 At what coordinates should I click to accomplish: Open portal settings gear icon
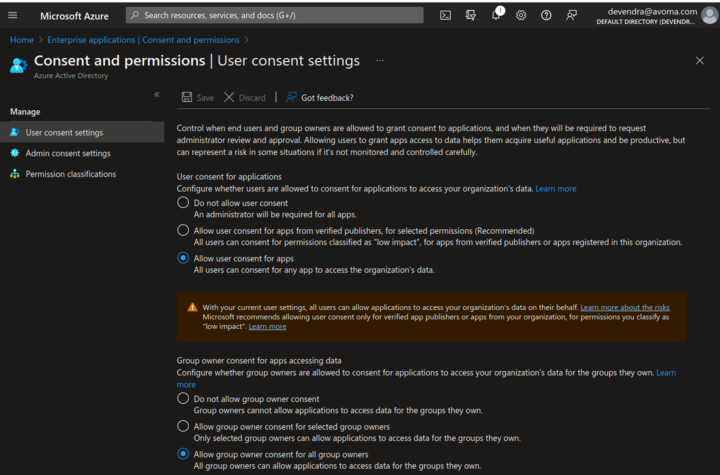521,15
